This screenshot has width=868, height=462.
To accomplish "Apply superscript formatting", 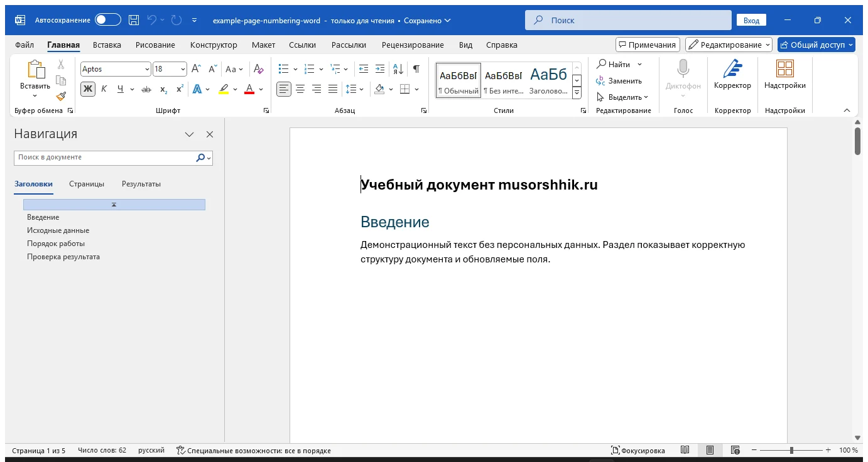I will 180,89.
